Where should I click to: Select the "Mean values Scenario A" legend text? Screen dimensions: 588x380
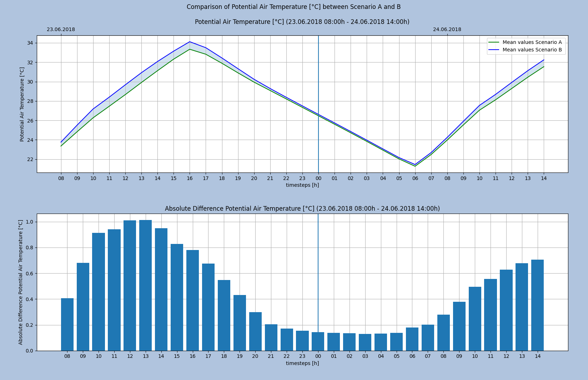(x=532, y=42)
